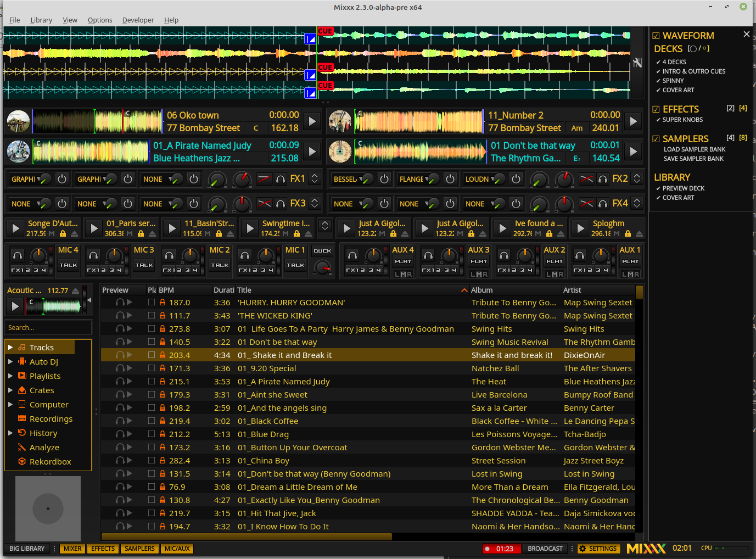
Task: Click LOAD SAMPLER BANK
Action: pos(695,149)
